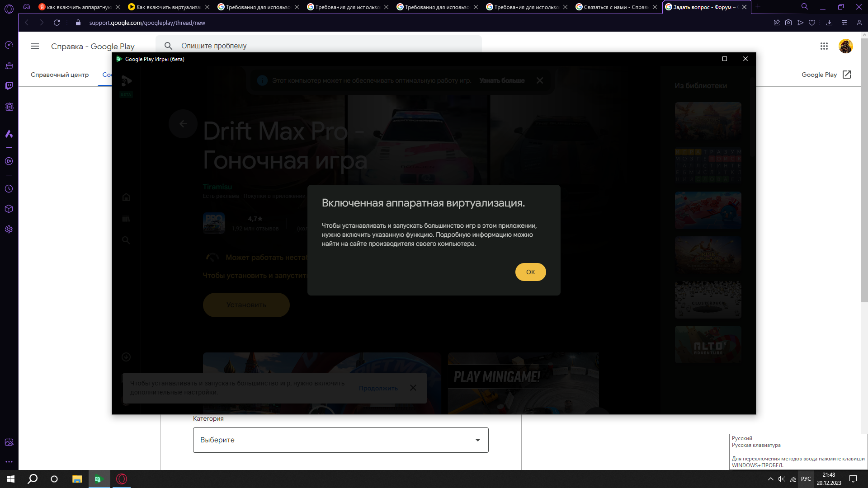Open Google apps grid
The image size is (868, 488).
[824, 46]
